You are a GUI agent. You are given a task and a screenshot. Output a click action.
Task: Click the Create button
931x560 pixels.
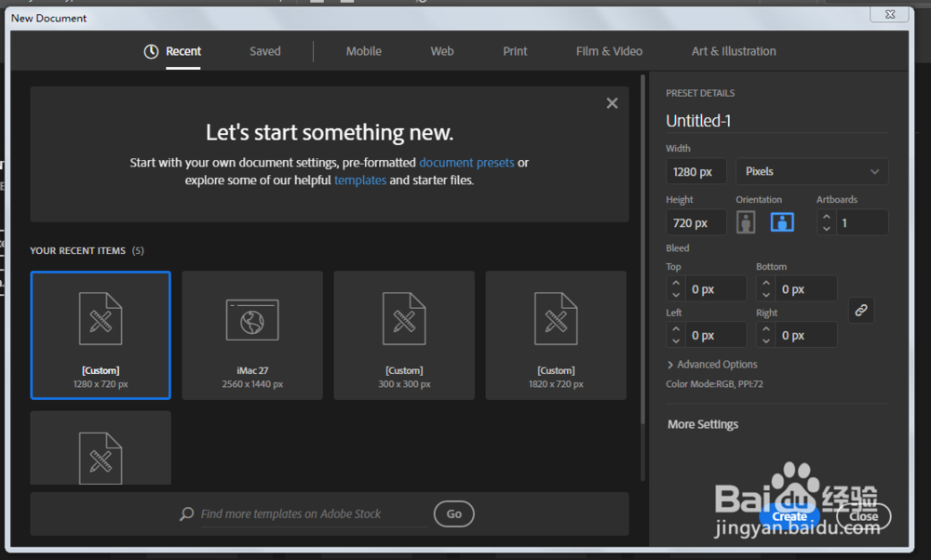(x=789, y=516)
